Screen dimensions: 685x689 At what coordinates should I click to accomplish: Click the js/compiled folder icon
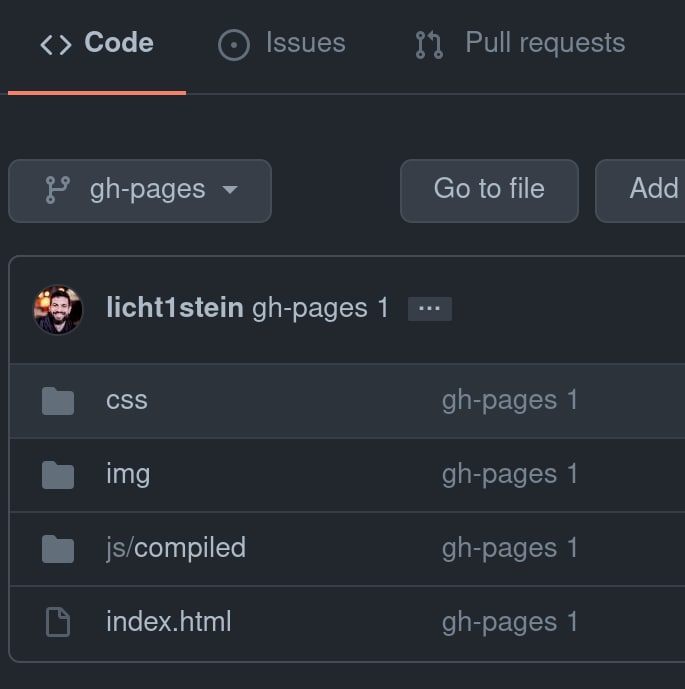(x=58, y=549)
